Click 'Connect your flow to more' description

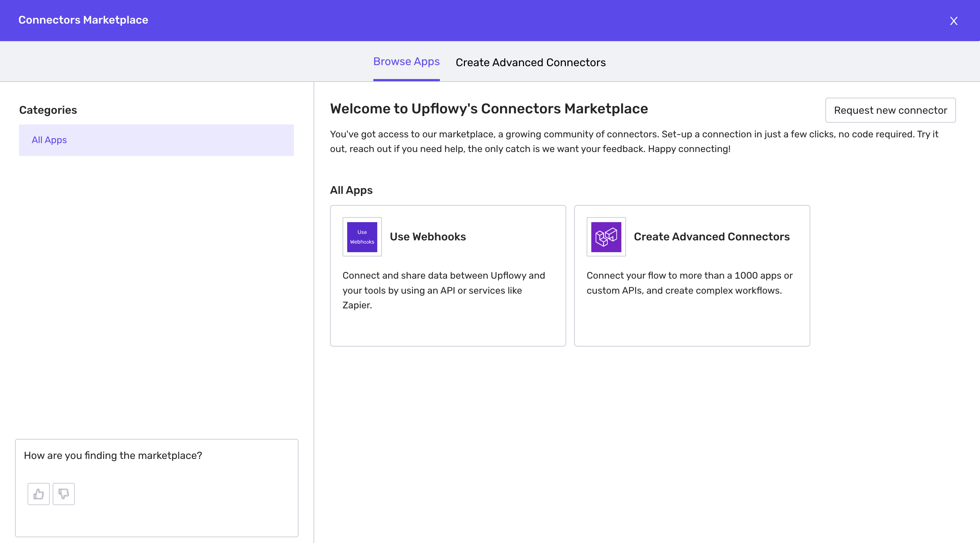689,283
